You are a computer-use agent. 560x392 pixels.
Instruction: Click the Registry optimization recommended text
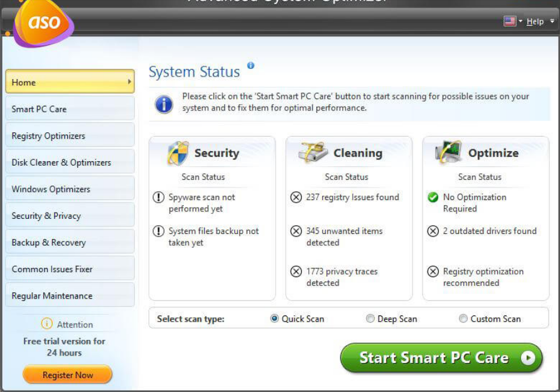(x=483, y=277)
